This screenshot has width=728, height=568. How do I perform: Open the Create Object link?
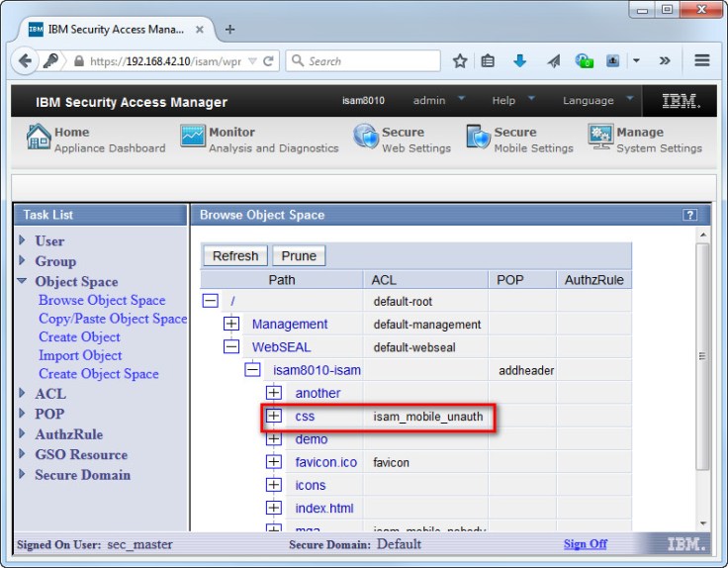coord(79,336)
